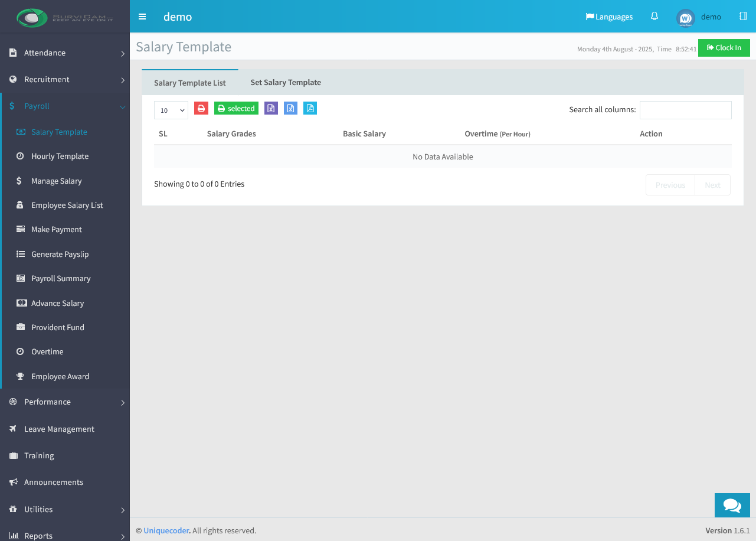756x541 pixels.
Task: Sort by Salary Grades column header
Action: pyautogui.click(x=231, y=134)
